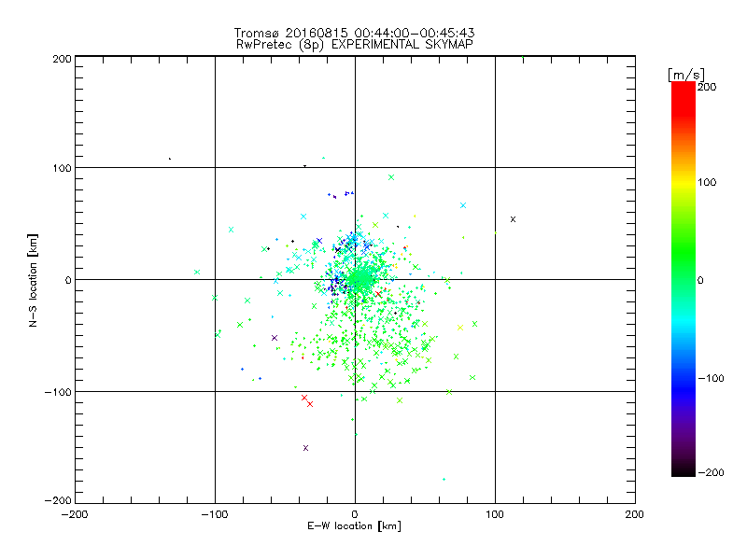The image size is (747, 560).
Task: Click the purple X marker at south 150 km
Action: tap(306, 448)
